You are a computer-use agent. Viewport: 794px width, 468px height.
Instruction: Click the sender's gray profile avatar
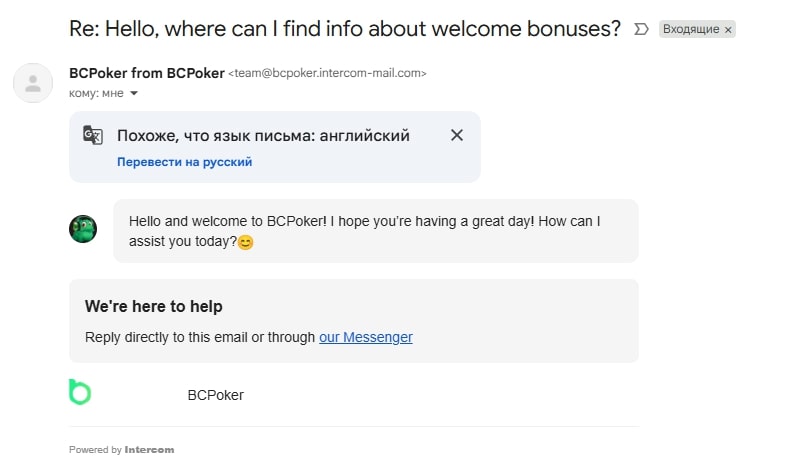coord(33,82)
